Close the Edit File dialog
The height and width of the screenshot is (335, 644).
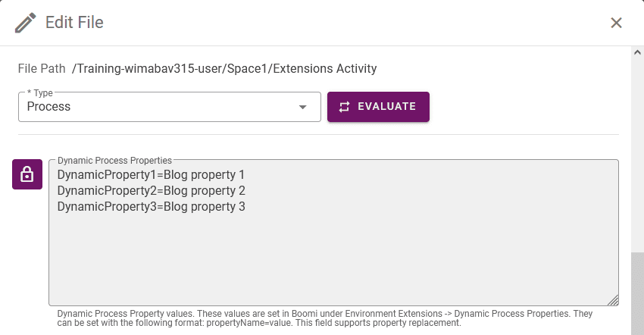pos(616,23)
